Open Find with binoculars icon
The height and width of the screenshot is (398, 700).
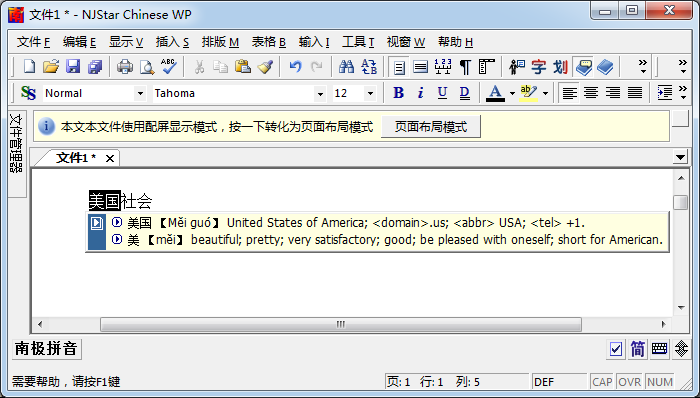[x=346, y=67]
